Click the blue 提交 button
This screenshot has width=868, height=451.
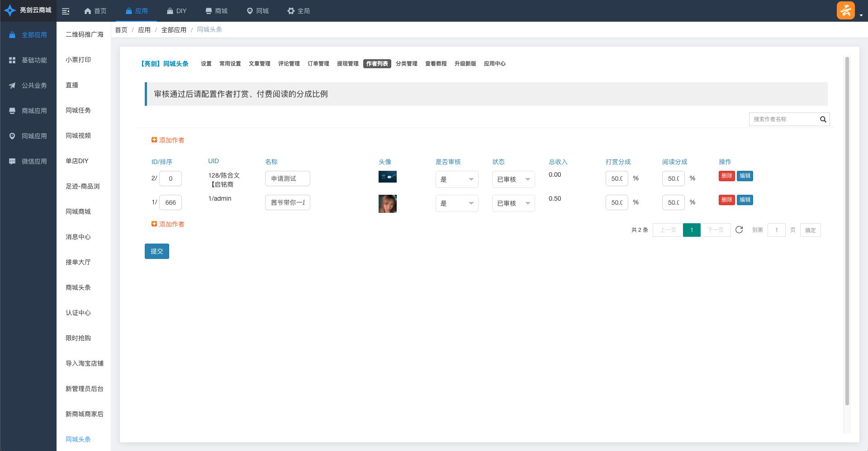pyautogui.click(x=157, y=251)
